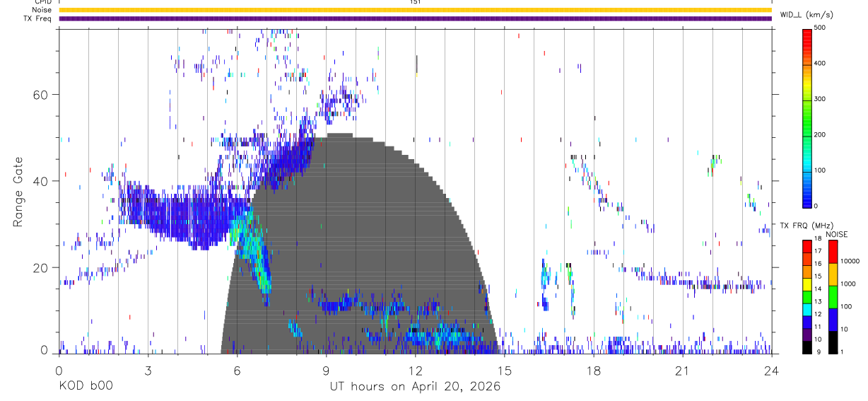The height and width of the screenshot is (401, 868).
Task: Click the '24' UT hour tick label
Action: [x=771, y=370]
